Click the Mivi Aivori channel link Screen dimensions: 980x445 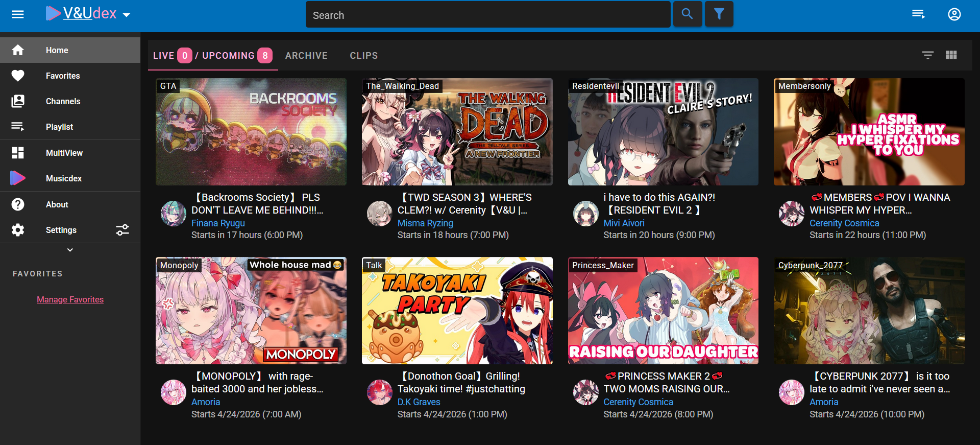[624, 223]
